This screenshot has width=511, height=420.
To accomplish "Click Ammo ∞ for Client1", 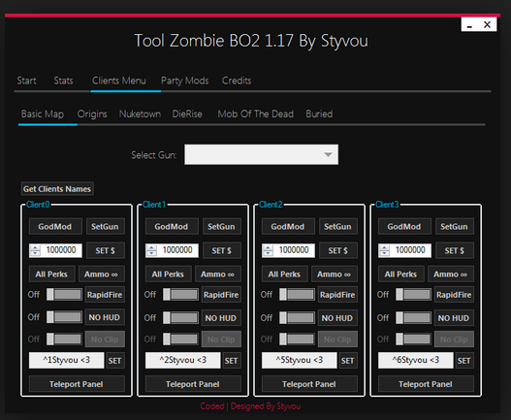I will [x=218, y=274].
